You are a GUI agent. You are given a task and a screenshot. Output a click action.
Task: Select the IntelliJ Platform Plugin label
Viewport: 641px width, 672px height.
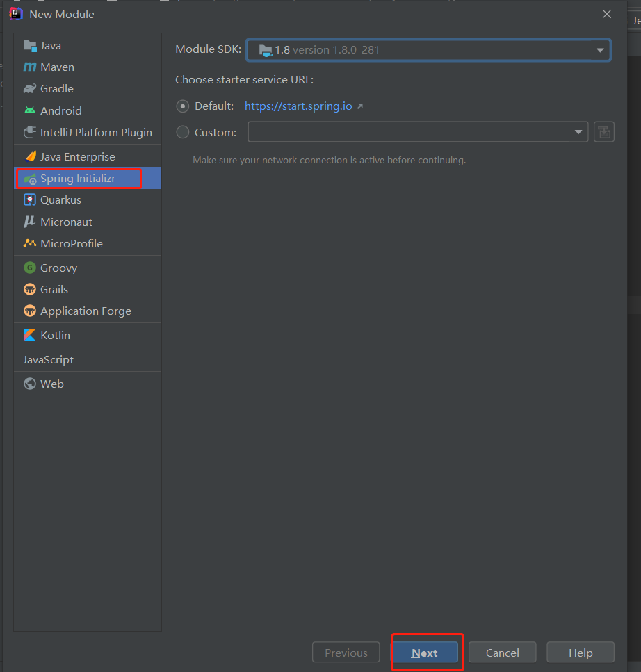96,133
